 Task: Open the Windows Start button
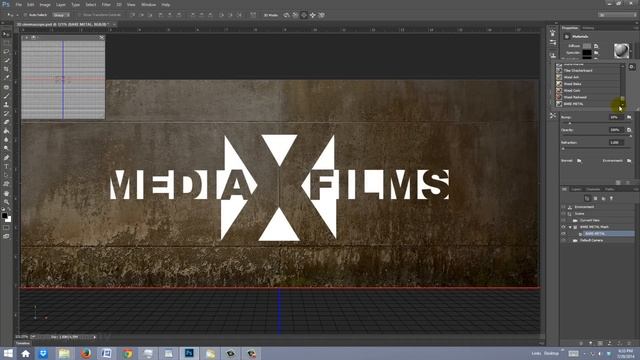tap(8, 353)
